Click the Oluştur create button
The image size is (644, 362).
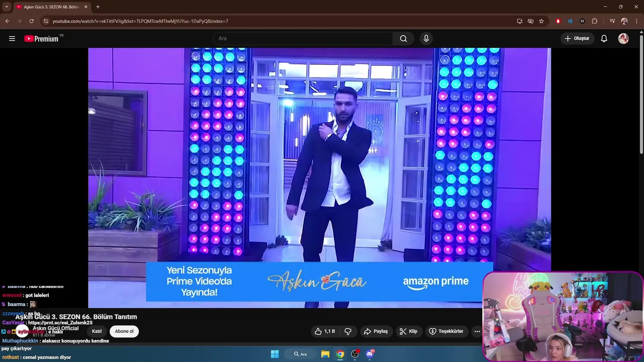coord(577,39)
